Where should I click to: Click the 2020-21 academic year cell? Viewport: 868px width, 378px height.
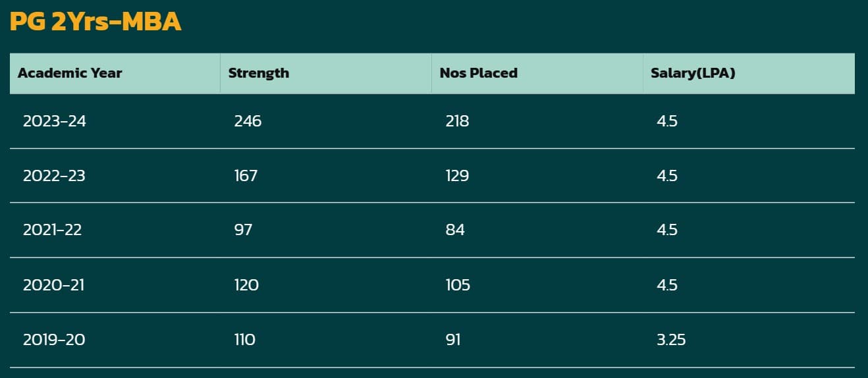point(53,285)
